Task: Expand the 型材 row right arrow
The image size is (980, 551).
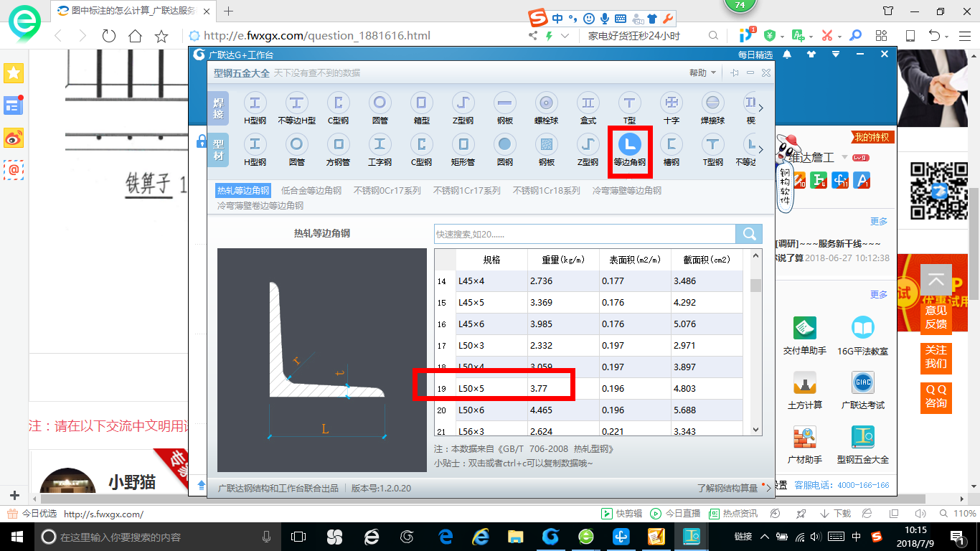Action: (760, 149)
